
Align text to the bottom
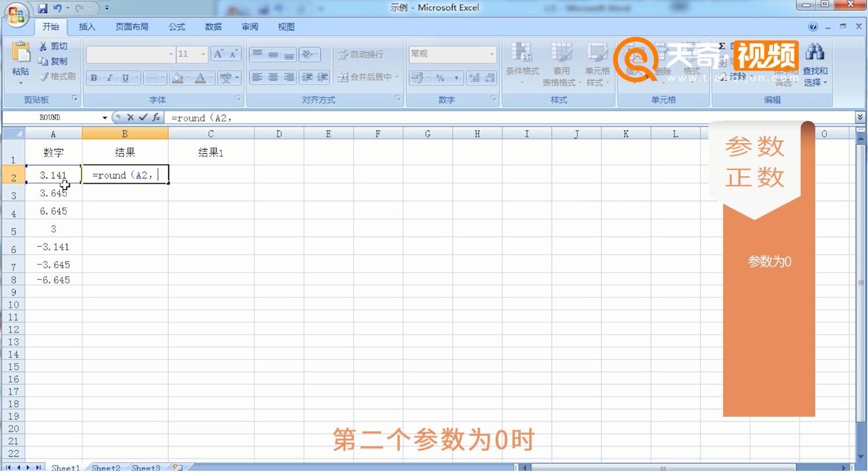(x=289, y=55)
